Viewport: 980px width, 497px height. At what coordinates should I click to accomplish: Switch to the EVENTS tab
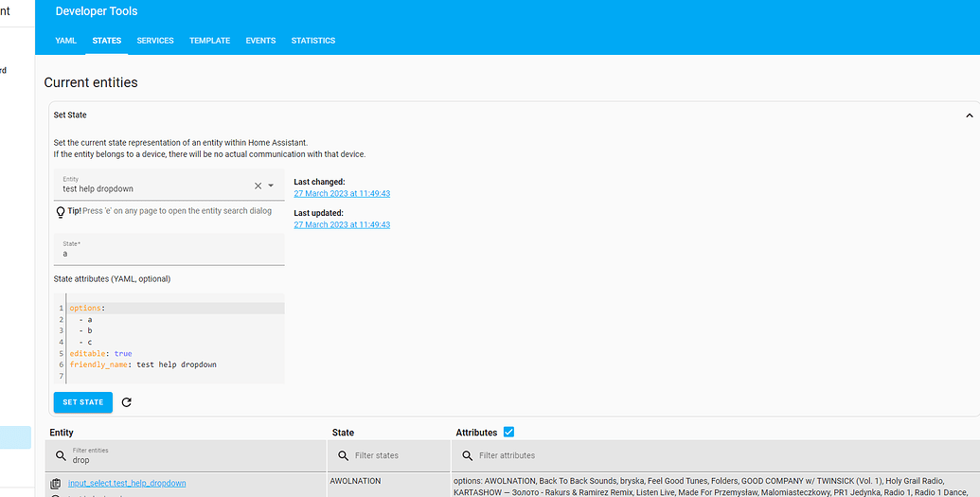pyautogui.click(x=260, y=41)
